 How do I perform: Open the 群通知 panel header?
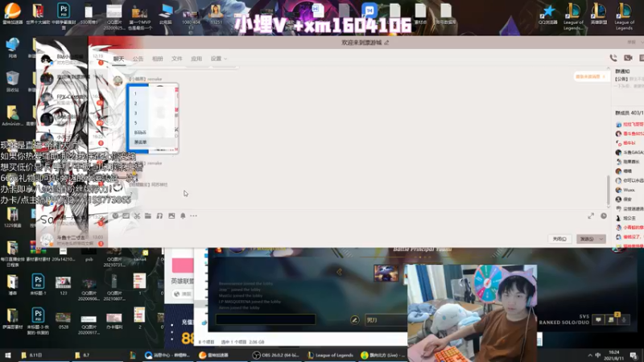[x=623, y=72]
